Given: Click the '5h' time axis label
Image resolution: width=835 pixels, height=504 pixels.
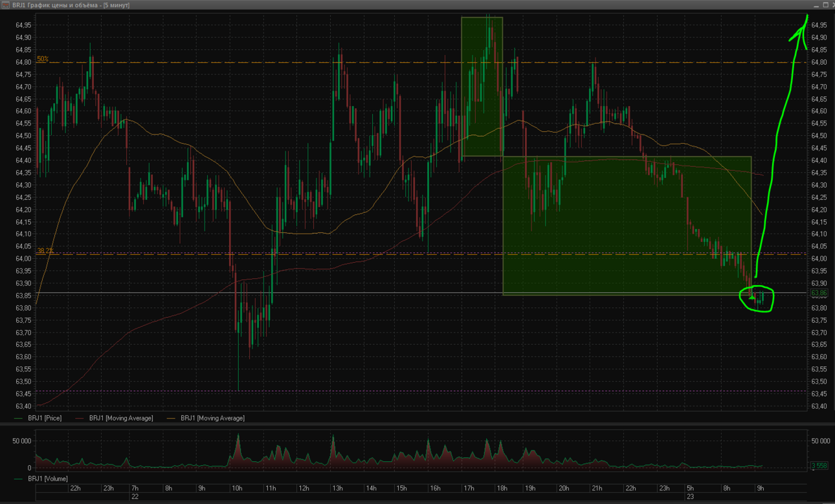Looking at the screenshot, I should (x=691, y=488).
